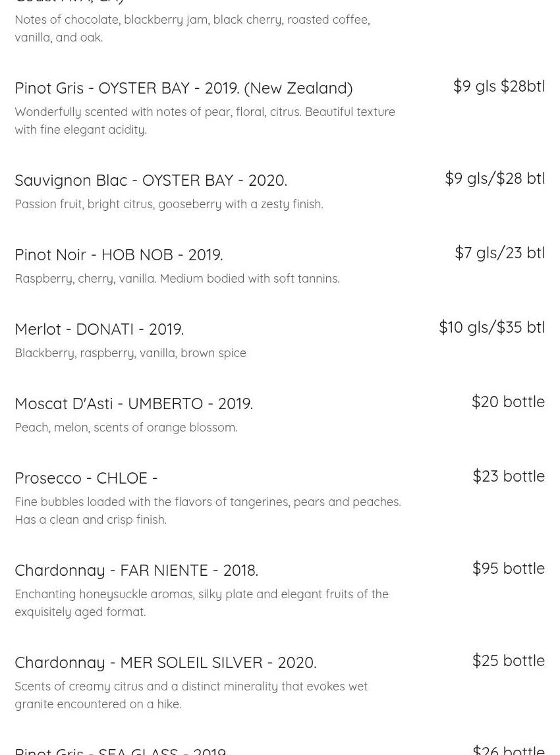Click the $10 gls/$35 btl price
The width and height of the screenshot is (560, 755).
click(x=491, y=327)
